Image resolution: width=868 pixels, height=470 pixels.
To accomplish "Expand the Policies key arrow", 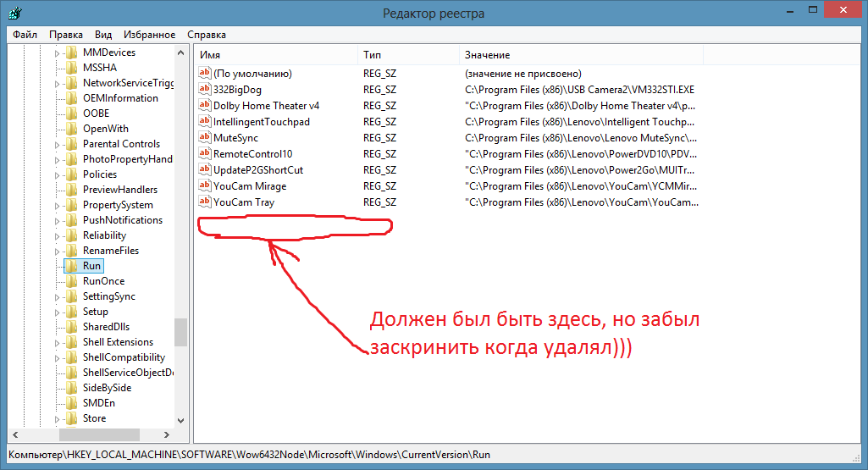I will [x=57, y=175].
